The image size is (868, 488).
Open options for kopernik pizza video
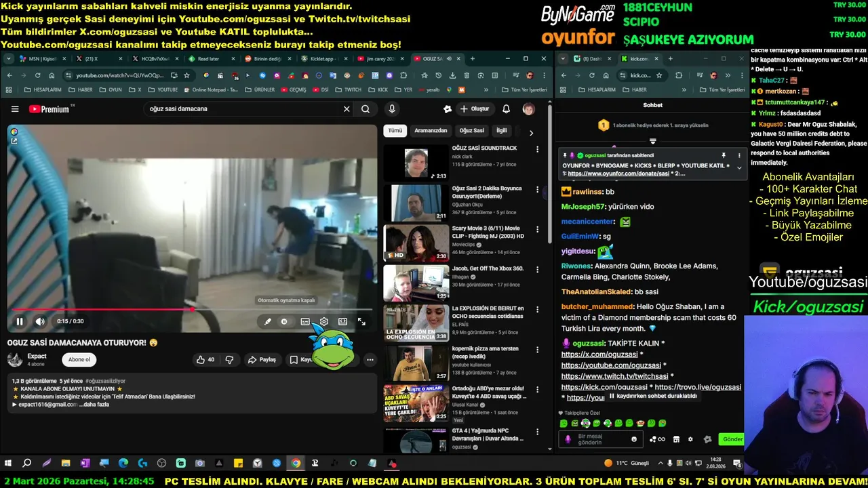tap(538, 350)
